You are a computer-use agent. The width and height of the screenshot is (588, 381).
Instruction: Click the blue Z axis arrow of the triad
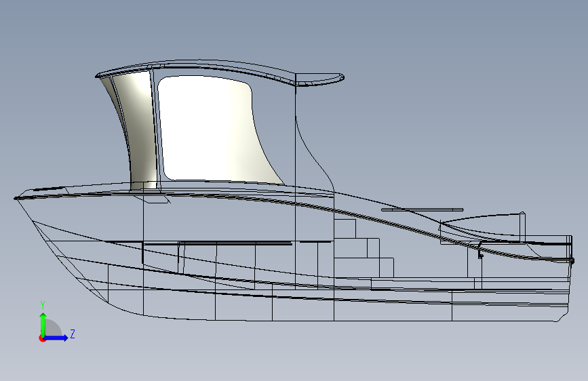tap(56, 338)
